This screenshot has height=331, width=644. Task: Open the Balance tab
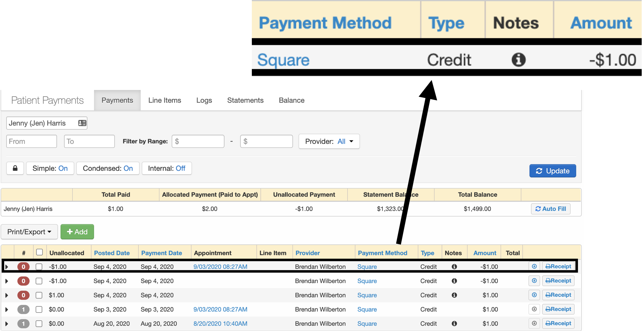(x=292, y=100)
